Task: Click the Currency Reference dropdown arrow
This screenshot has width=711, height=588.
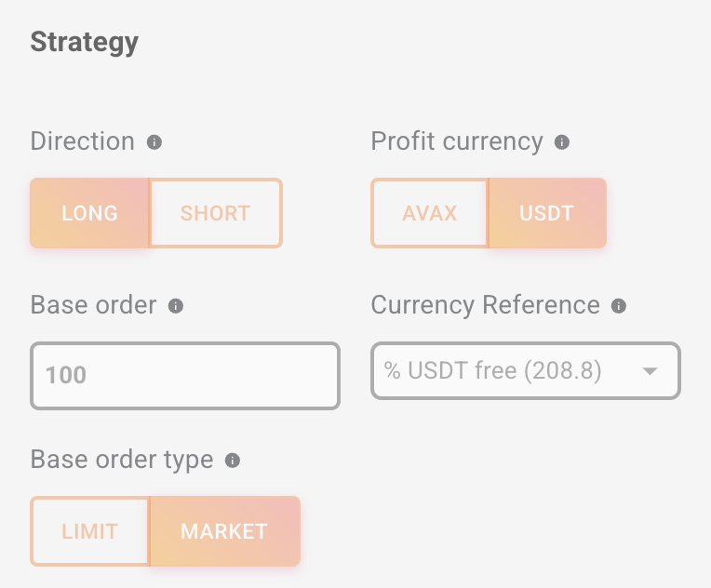Action: pos(650,372)
